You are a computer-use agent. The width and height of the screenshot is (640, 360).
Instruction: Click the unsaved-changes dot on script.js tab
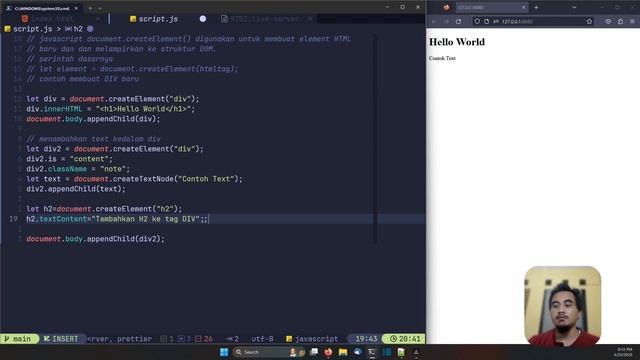click(202, 19)
